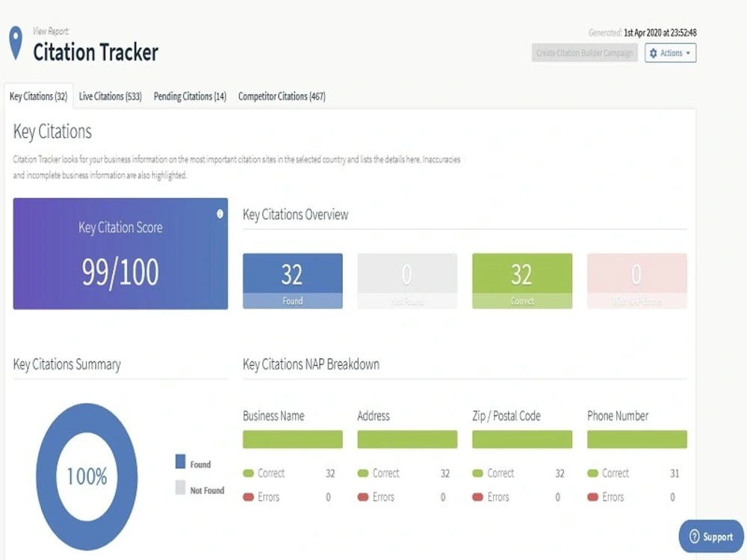Click the generated date 1st Apr 2020 text
Viewport: 747px width, 560px height.
pyautogui.click(x=660, y=33)
